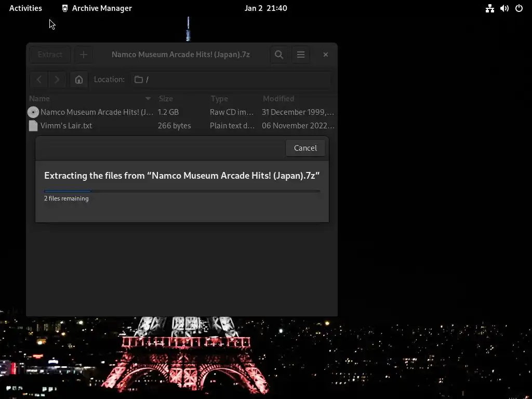Click the 266 bytes size cell
Image resolution: width=532 pixels, height=399 pixels.
click(175, 126)
